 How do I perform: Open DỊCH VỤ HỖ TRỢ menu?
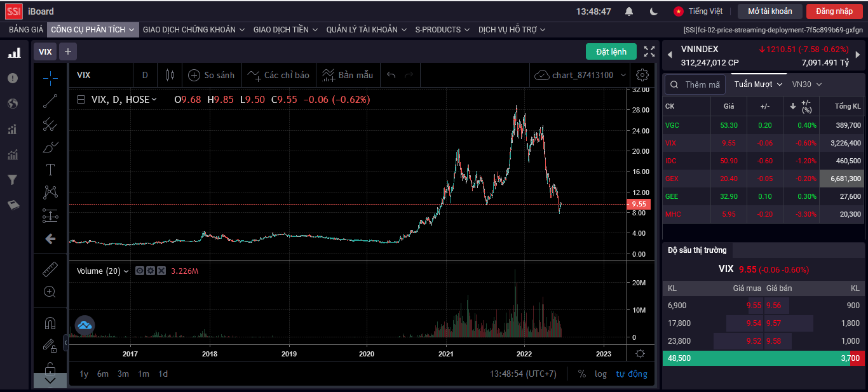coord(512,29)
